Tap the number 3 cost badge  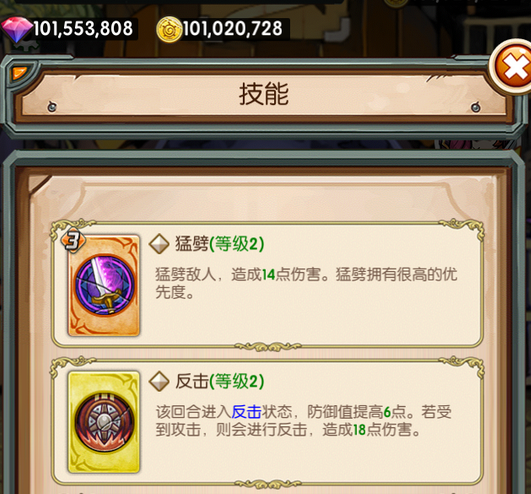pyautogui.click(x=73, y=241)
